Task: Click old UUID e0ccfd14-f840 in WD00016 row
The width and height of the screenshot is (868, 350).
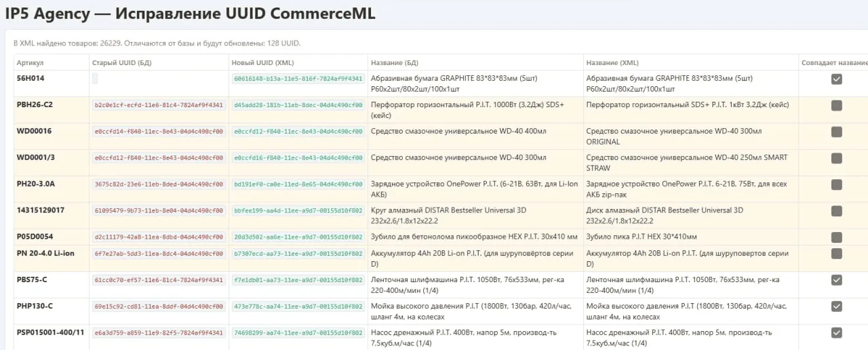Action: [x=159, y=132]
